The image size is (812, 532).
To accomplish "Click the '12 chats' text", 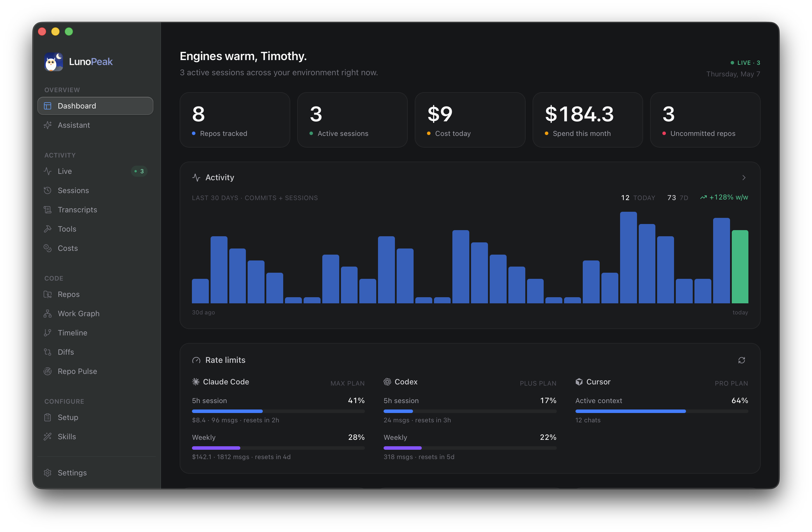I will [x=587, y=420].
